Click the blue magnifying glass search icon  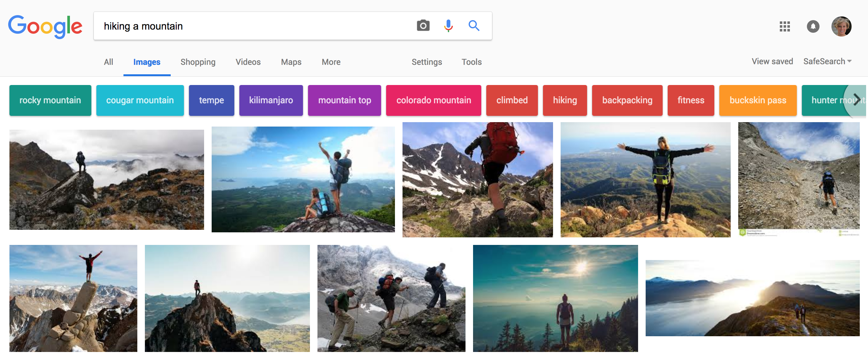(474, 25)
